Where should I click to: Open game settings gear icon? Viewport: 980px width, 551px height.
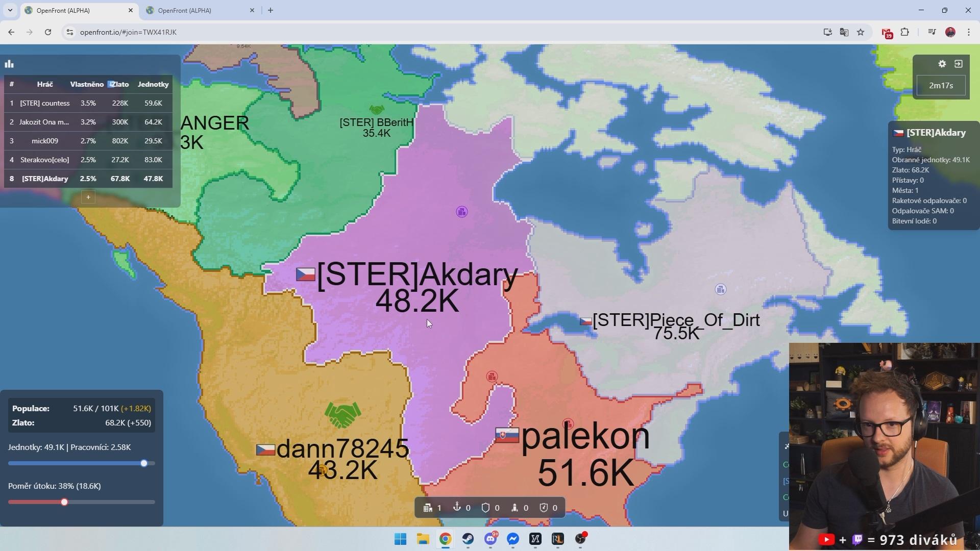click(942, 64)
